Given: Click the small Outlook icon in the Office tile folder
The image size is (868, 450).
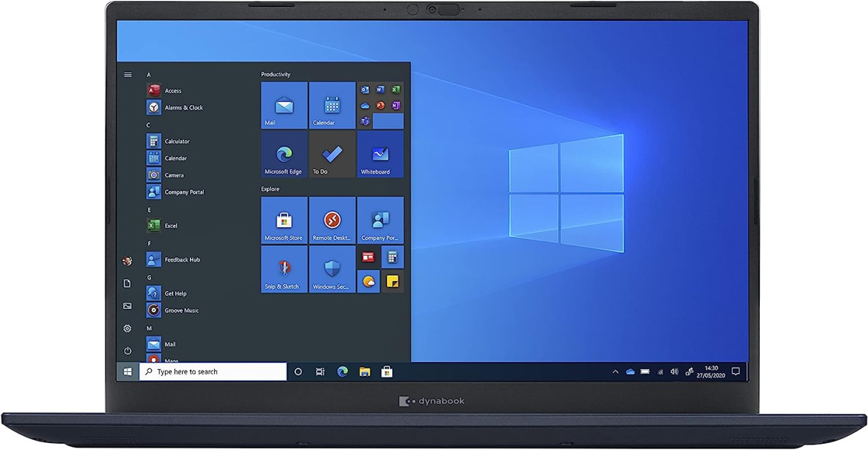Looking at the screenshot, I should click(365, 89).
